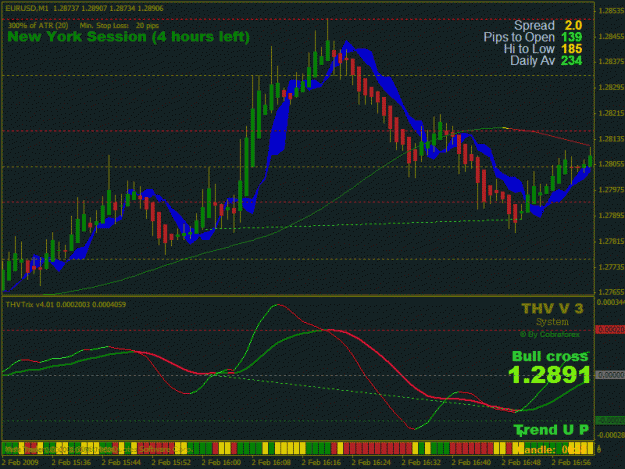
Task: Click the '2 Feb 15:52' time label
Action: pyautogui.click(x=171, y=462)
